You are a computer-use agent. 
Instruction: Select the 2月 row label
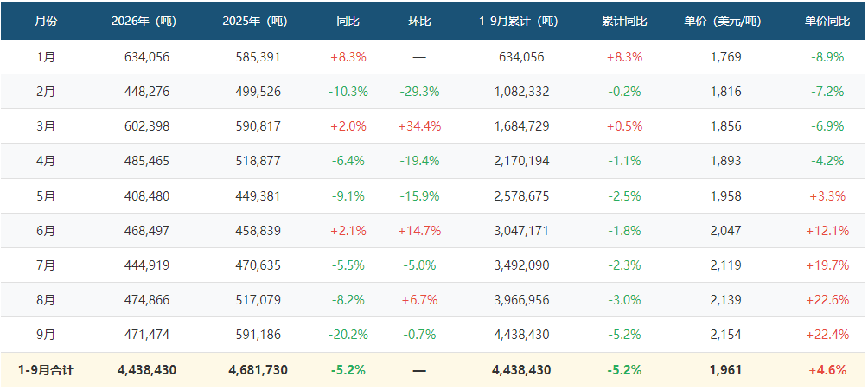[46, 92]
